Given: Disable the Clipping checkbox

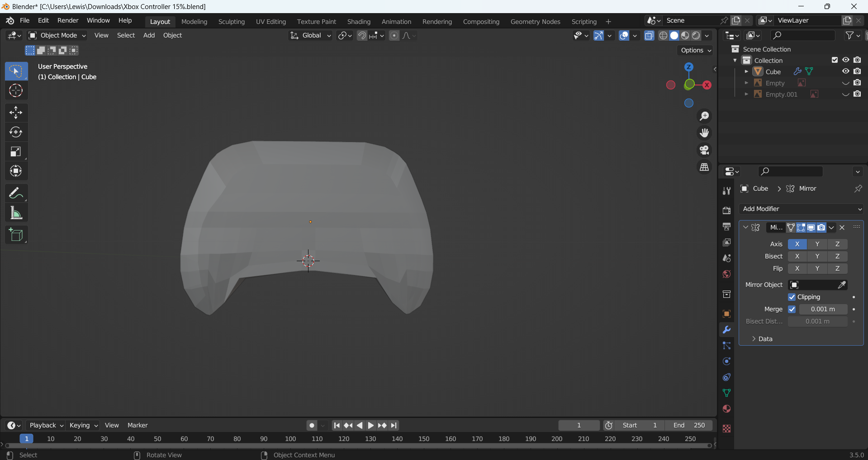Looking at the screenshot, I should point(792,297).
